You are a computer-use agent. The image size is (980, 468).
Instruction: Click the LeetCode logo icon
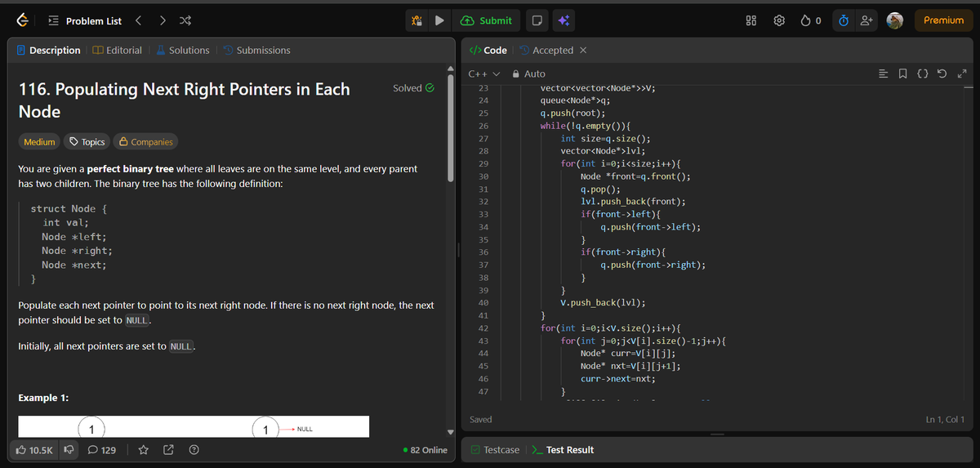point(23,20)
